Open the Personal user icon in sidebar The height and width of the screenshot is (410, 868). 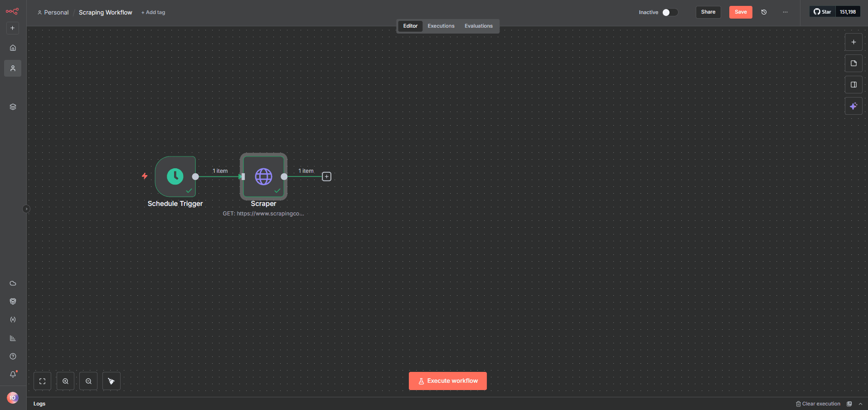[x=13, y=68]
